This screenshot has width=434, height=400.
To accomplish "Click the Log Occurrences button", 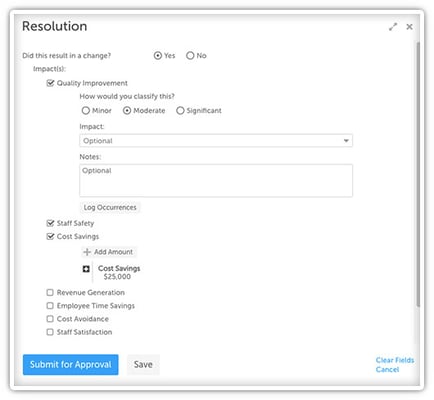I will point(110,207).
